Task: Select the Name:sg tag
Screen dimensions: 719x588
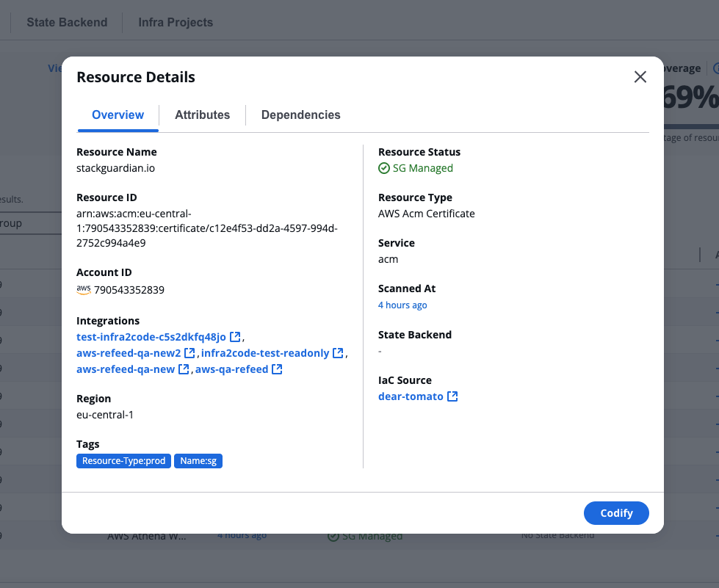Action: 198,460
